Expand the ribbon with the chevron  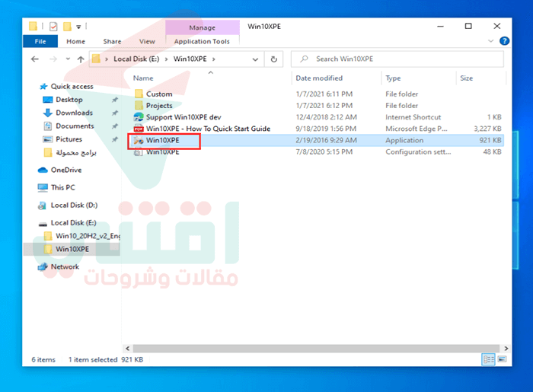point(491,41)
